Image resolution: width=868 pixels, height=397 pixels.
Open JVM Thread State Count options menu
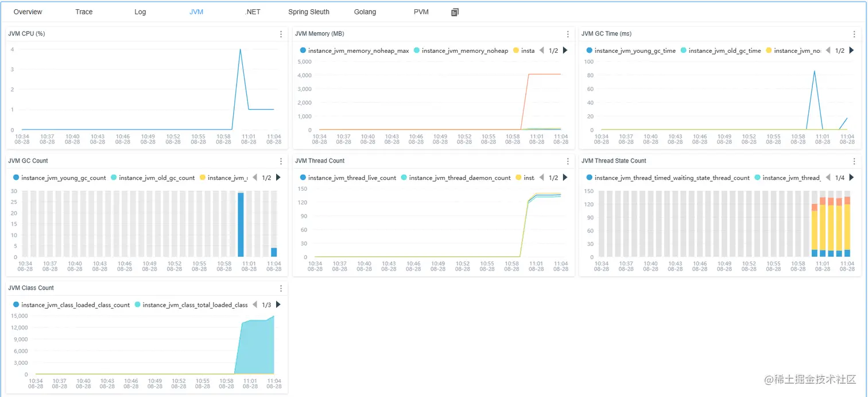pos(854,161)
